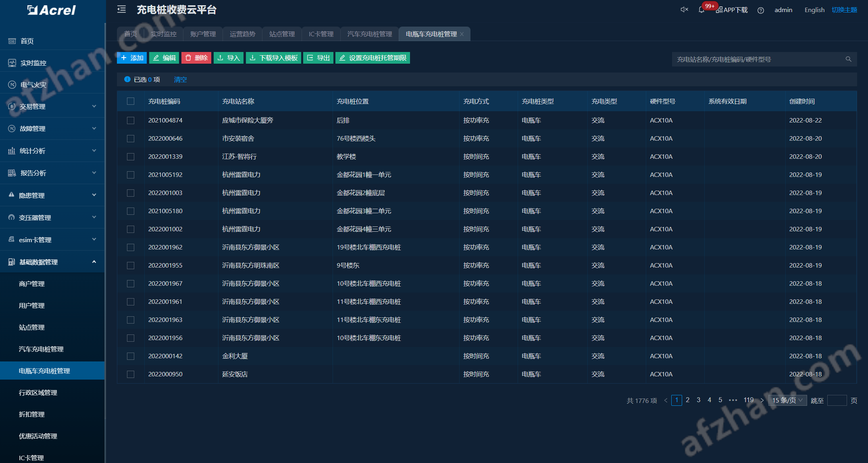Click the 清空 clear selection link
The image size is (868, 463).
pyautogui.click(x=180, y=80)
